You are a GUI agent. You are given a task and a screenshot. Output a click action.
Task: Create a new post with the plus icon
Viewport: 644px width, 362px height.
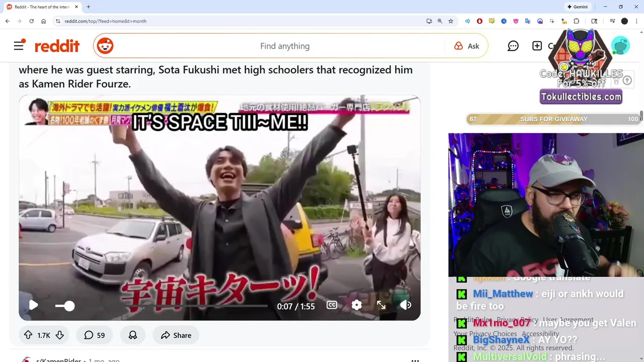coord(537,46)
